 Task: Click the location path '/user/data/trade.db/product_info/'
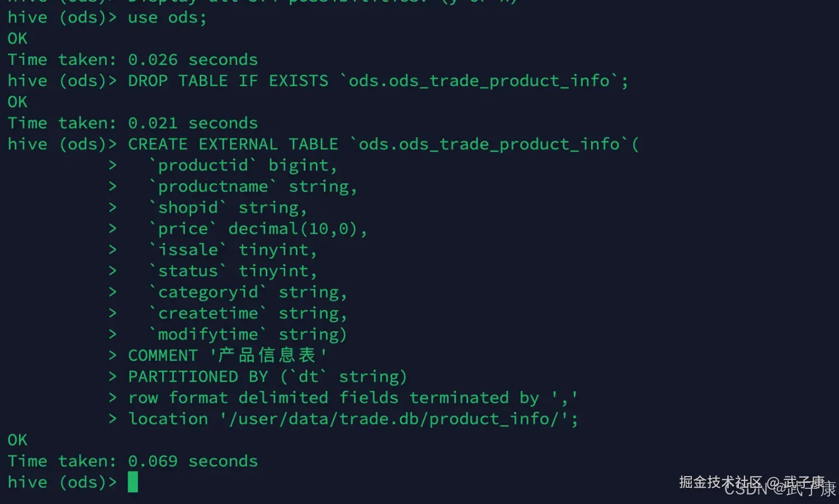point(397,419)
